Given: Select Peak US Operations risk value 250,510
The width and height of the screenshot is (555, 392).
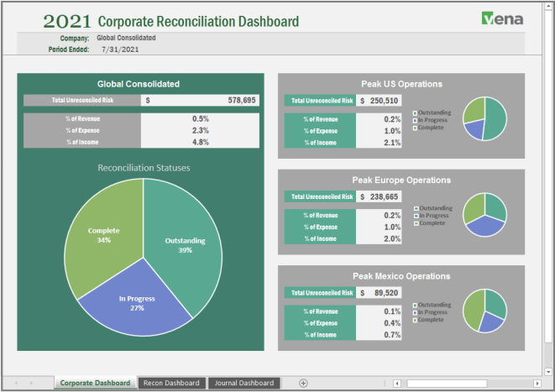Looking at the screenshot, I should pos(379,101).
